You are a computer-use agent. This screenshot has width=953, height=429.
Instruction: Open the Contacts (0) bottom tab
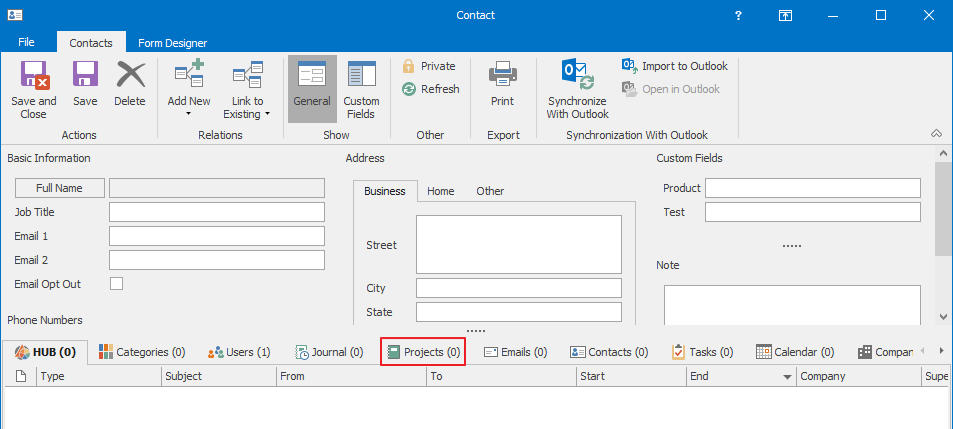pyautogui.click(x=609, y=352)
